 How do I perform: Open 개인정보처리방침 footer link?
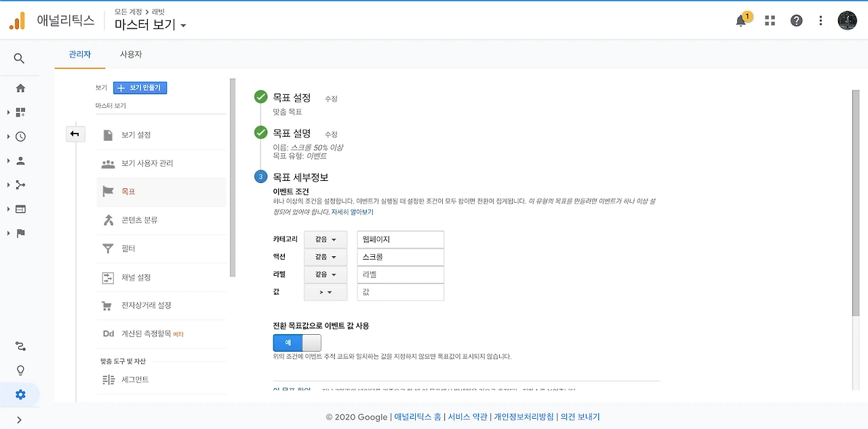click(524, 417)
